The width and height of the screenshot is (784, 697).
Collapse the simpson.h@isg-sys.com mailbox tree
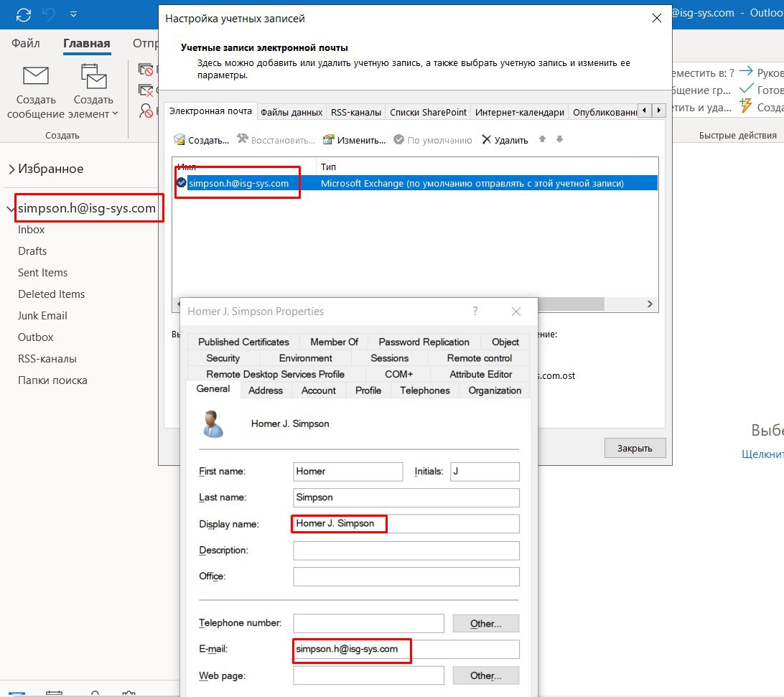[x=11, y=208]
